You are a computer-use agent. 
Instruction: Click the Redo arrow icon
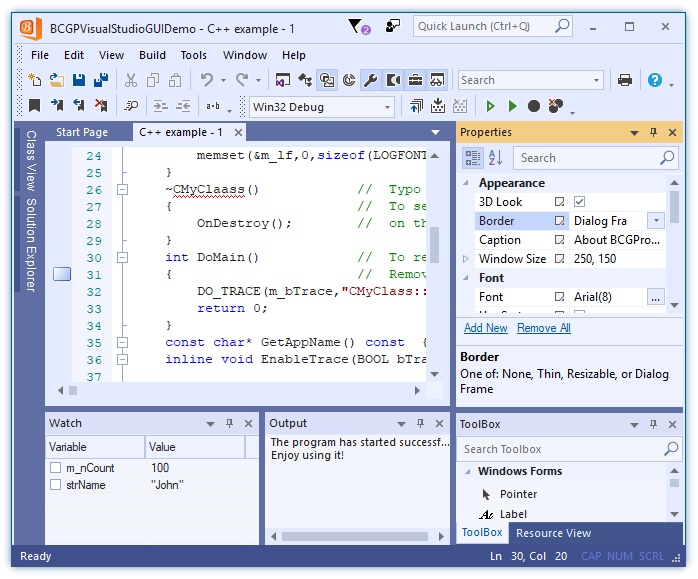242,80
